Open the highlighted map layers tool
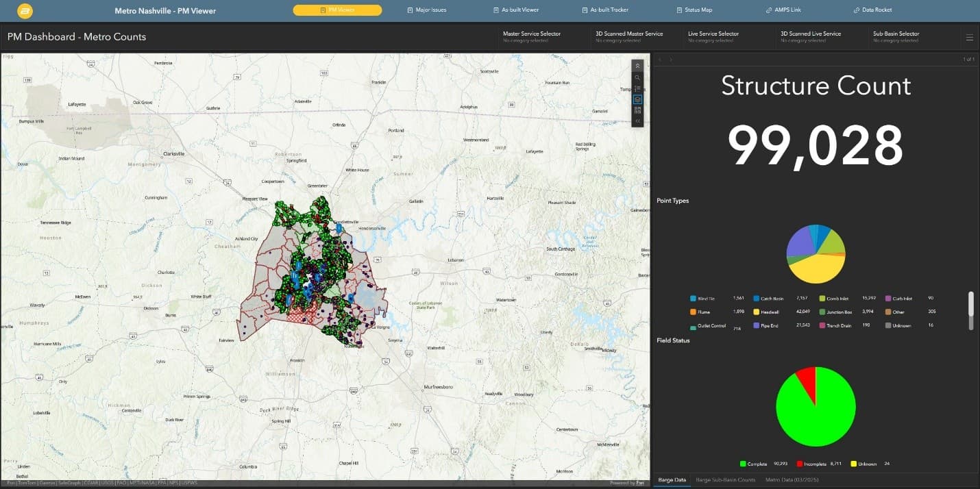 pyautogui.click(x=637, y=99)
